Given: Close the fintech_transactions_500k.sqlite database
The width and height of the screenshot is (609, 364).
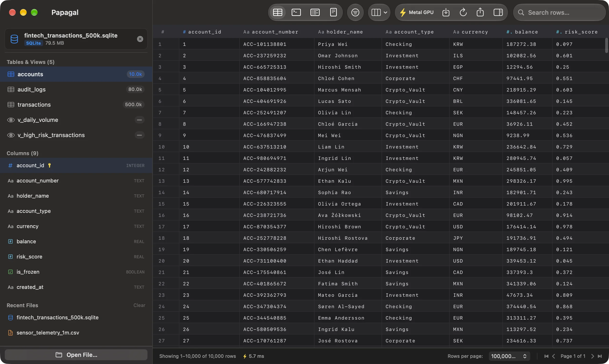Looking at the screenshot, I should tap(140, 39).
